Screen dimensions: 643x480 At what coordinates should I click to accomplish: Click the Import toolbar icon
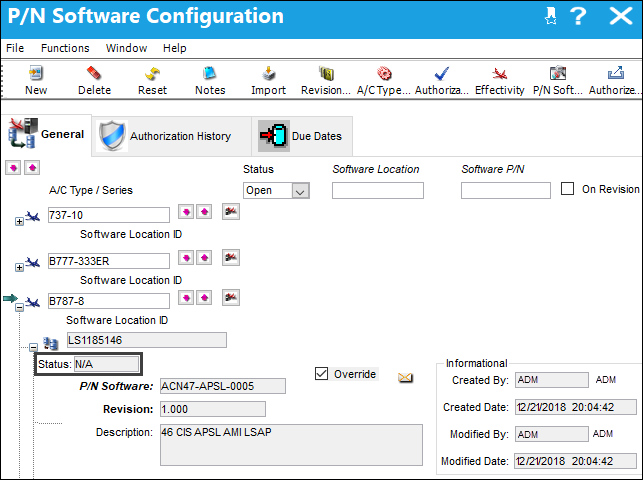point(269,73)
